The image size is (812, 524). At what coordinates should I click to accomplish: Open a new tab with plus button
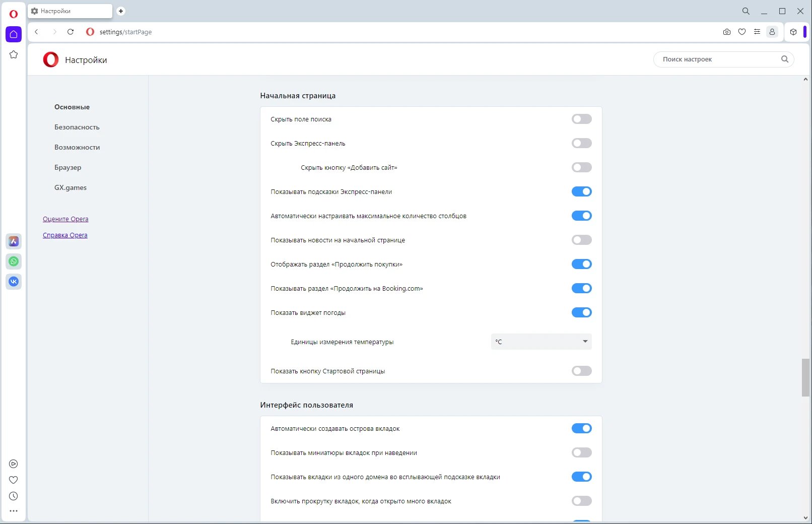(x=121, y=11)
